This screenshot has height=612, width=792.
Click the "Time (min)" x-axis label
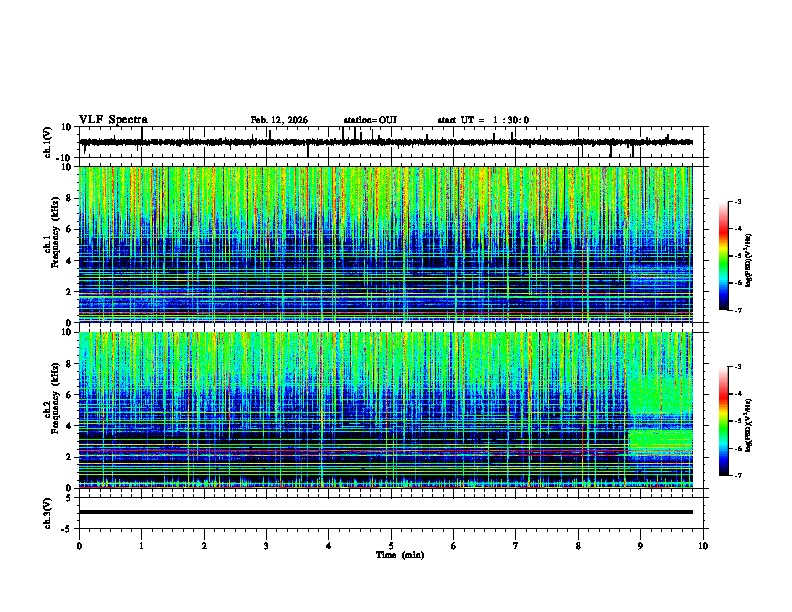pos(400,555)
